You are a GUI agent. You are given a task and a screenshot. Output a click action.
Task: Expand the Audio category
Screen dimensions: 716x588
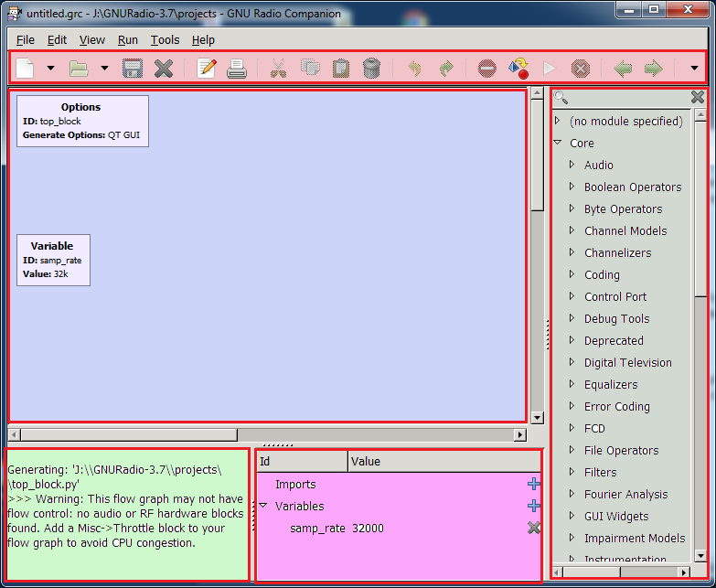pyautogui.click(x=572, y=165)
